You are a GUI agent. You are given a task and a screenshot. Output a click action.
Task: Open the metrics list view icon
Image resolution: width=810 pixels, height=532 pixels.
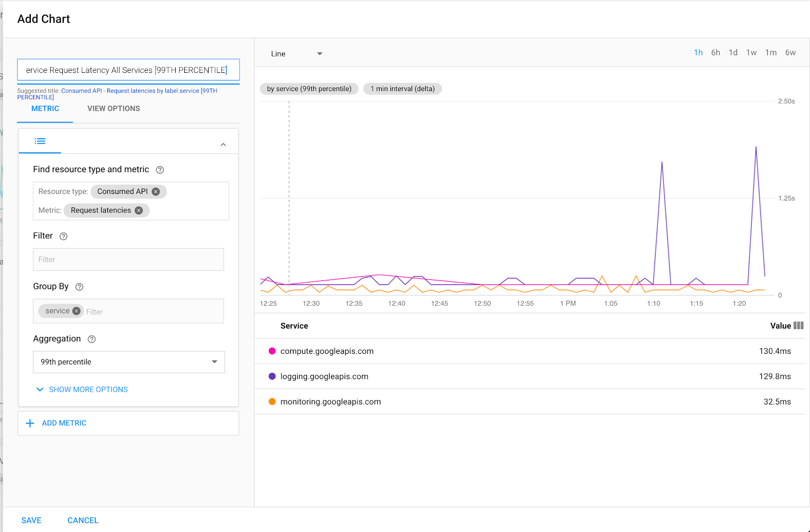(x=39, y=141)
